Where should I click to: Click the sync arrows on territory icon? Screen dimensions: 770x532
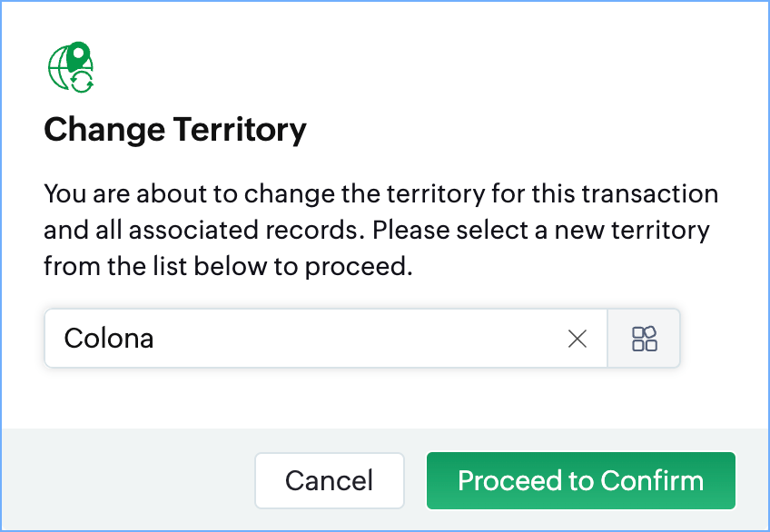pos(83,82)
